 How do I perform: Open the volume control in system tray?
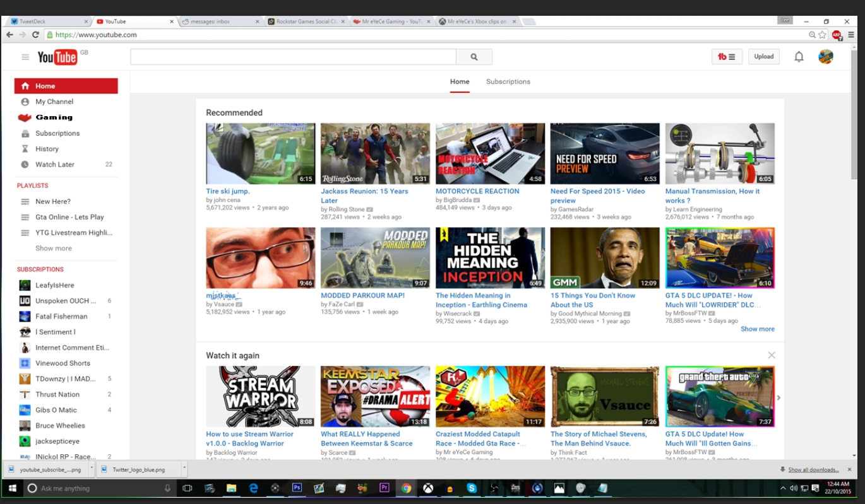(x=794, y=488)
